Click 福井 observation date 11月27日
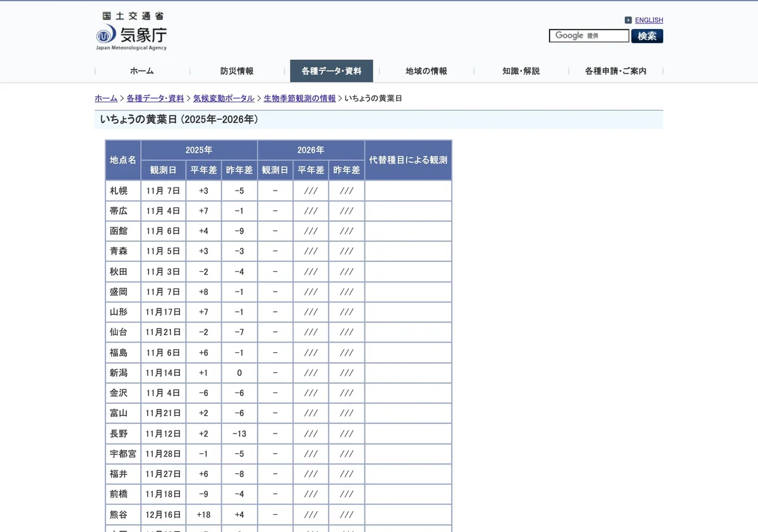758x532 pixels. tap(163, 474)
